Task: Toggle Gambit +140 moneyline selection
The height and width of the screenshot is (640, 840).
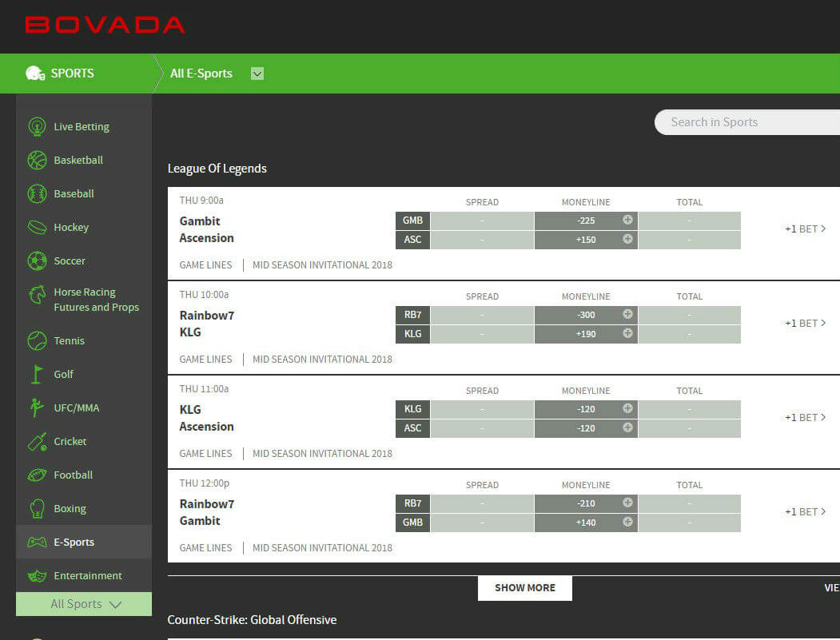Action: [x=586, y=523]
